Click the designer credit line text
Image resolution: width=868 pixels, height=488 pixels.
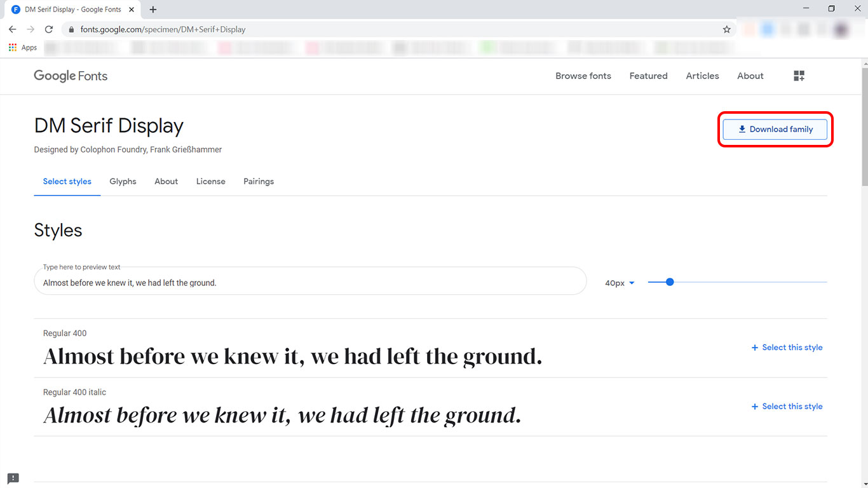click(x=128, y=150)
